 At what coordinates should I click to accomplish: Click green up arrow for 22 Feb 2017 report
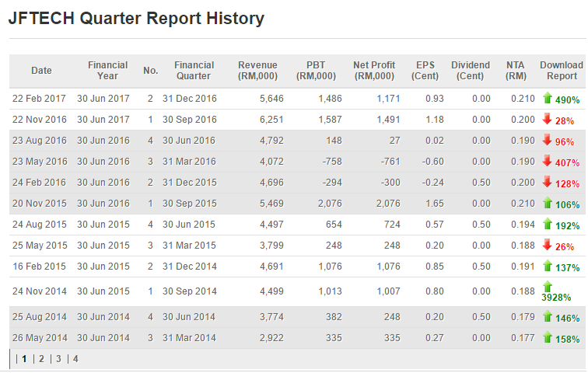[x=547, y=98]
